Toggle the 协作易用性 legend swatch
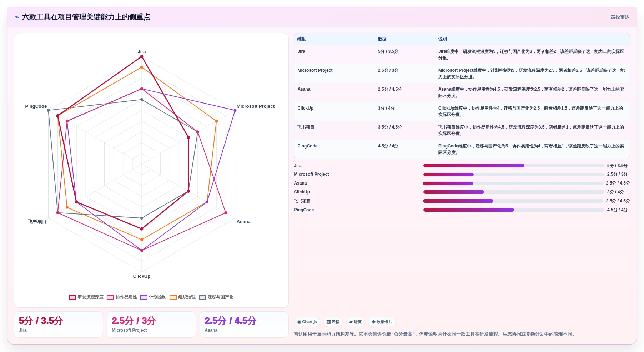Viewport: 644px width, 352px height. [110, 297]
